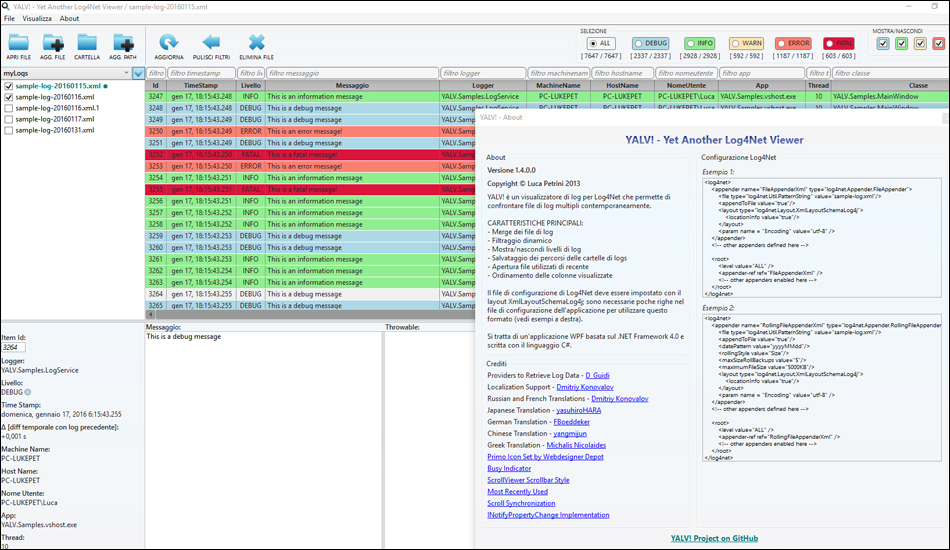Check the sample-log-20160117.xml checkbox
This screenshot has width=950, height=550.
click(x=8, y=119)
